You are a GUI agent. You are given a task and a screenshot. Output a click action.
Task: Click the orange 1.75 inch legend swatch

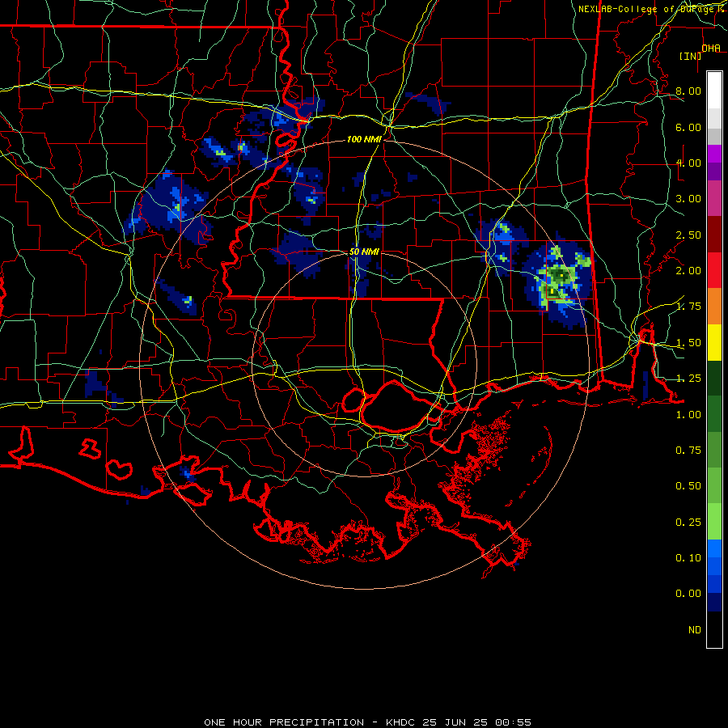(714, 307)
